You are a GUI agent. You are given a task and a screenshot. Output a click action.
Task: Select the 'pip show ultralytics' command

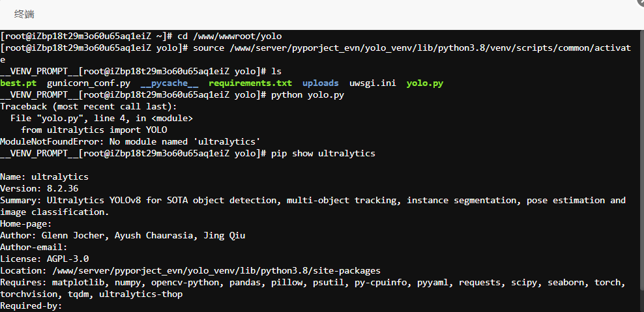tap(323, 154)
